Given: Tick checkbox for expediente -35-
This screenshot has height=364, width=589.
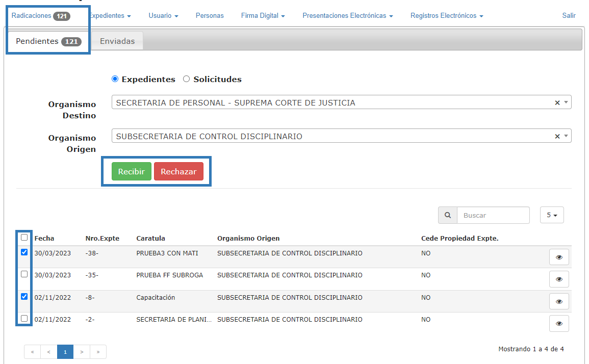Looking at the screenshot, I should coord(24,274).
